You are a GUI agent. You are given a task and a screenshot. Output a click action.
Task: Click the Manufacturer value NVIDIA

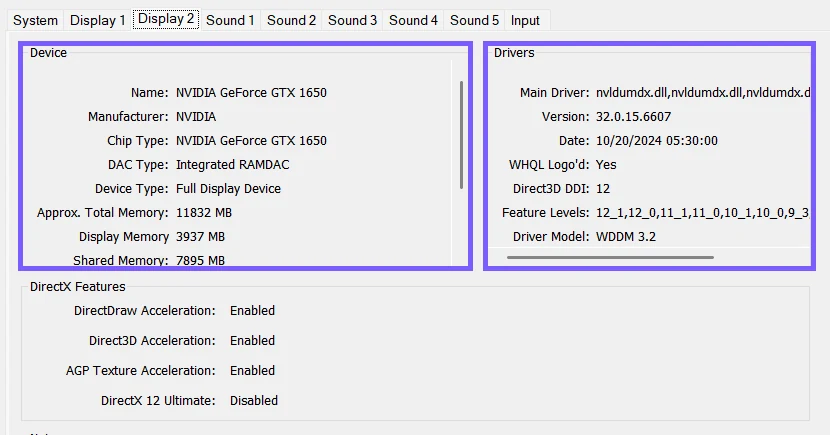[x=196, y=116]
